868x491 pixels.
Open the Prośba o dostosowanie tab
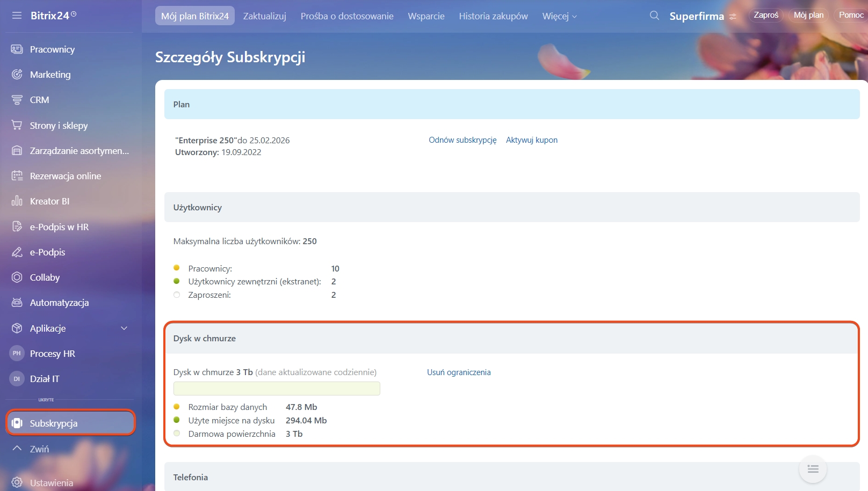point(347,16)
